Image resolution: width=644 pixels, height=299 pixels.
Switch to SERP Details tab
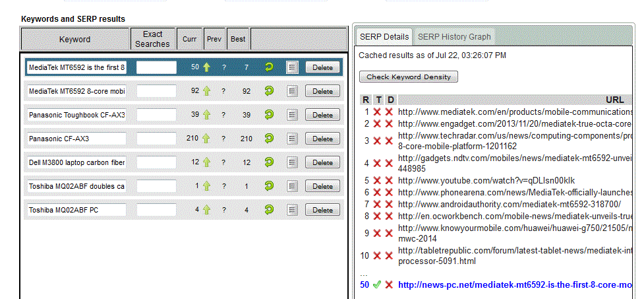pos(384,36)
